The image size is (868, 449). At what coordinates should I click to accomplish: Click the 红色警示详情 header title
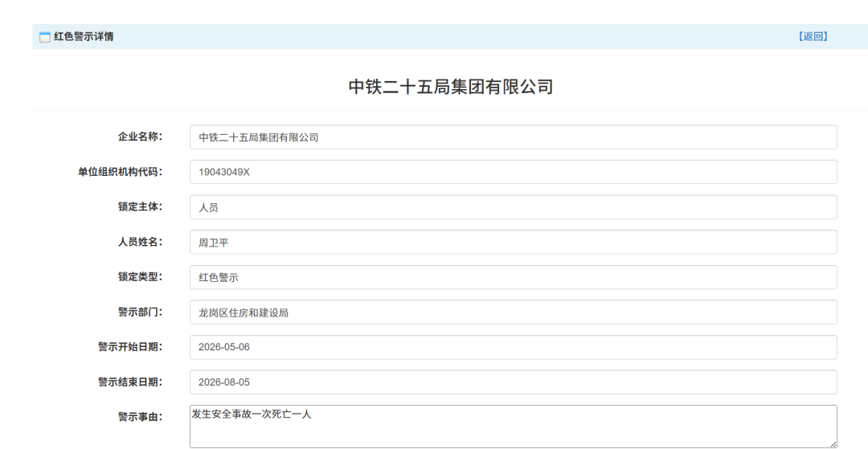pos(84,36)
